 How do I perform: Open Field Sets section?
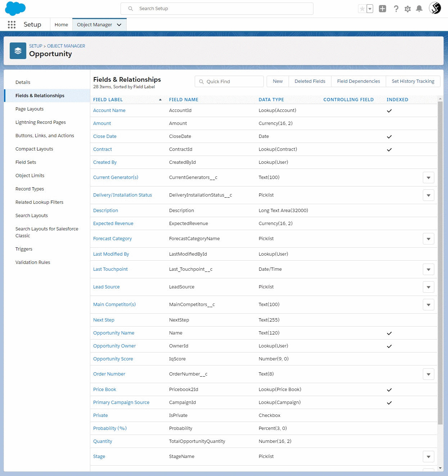pyautogui.click(x=26, y=162)
